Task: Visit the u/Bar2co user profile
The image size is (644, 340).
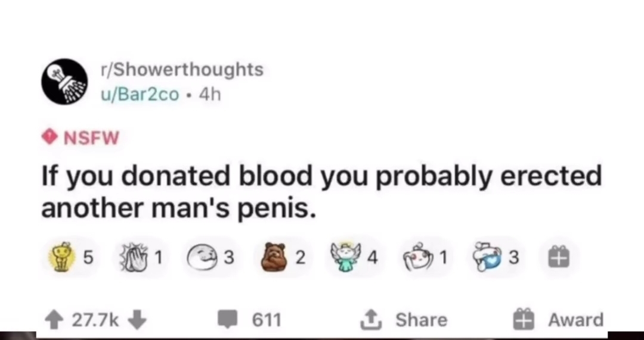Action: (140, 93)
